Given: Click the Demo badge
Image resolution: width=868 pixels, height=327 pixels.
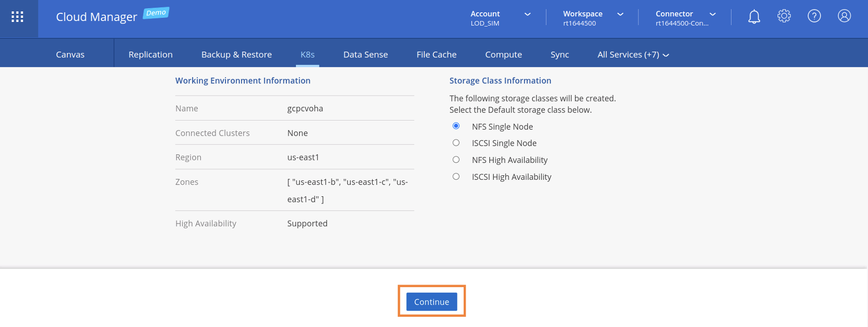Looking at the screenshot, I should click(156, 13).
